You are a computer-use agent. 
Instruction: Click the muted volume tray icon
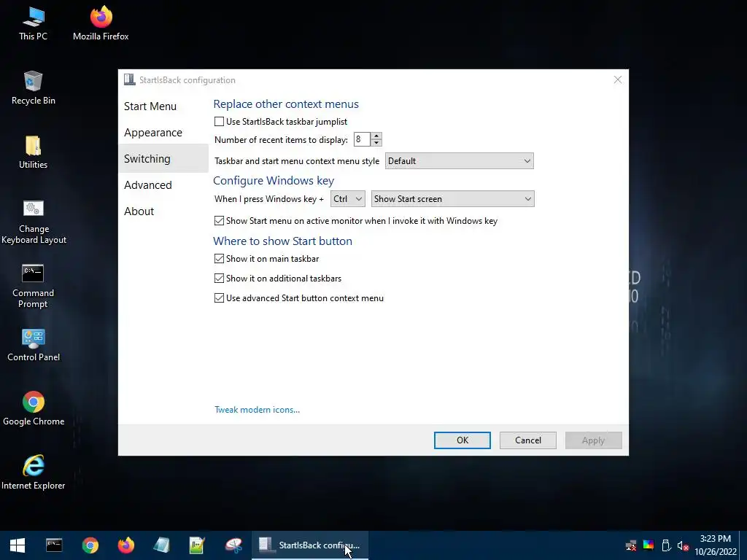click(683, 545)
